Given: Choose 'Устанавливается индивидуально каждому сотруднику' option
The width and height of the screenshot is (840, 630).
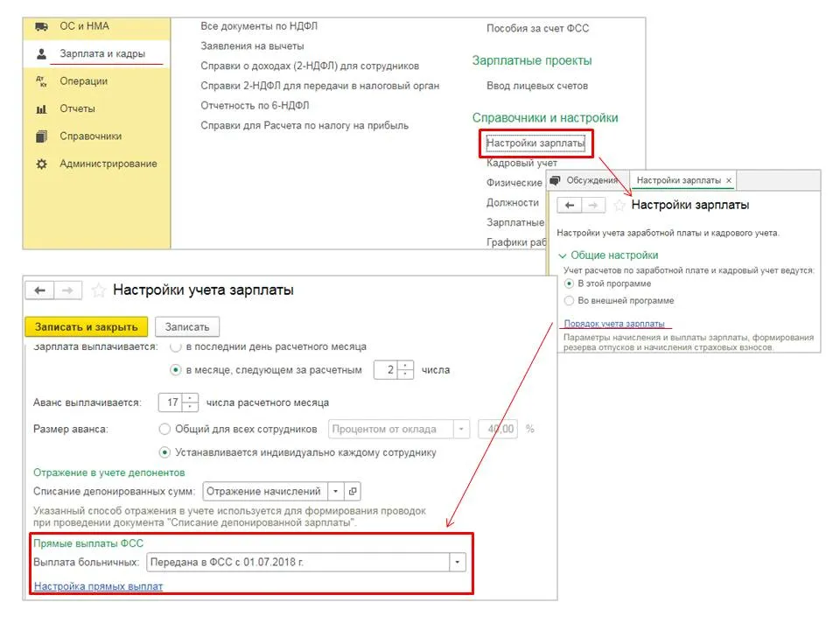Looking at the screenshot, I should [165, 452].
